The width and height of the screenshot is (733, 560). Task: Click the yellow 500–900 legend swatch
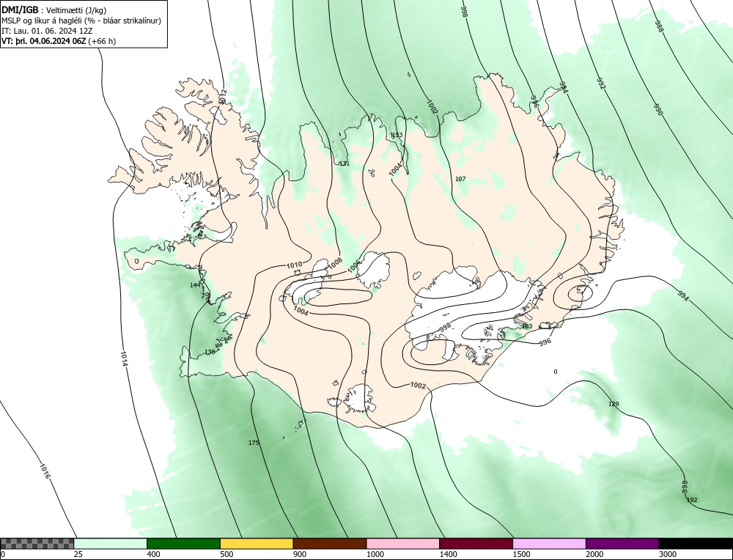(x=257, y=543)
